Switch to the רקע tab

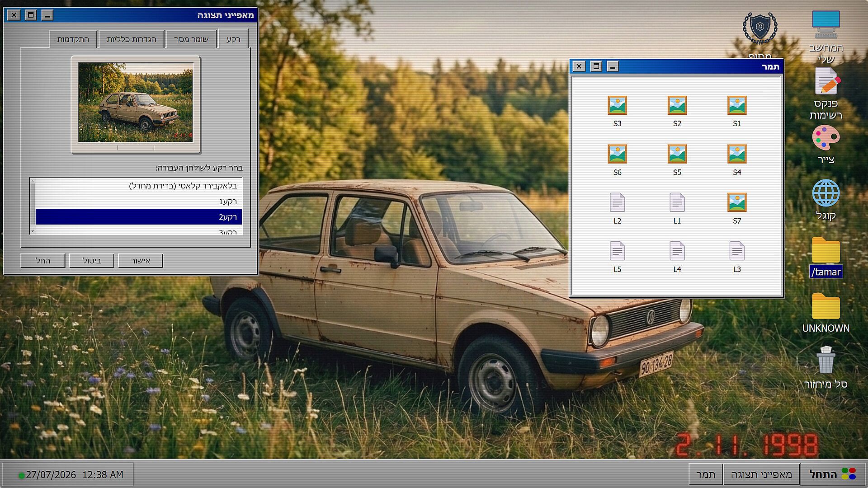point(233,39)
